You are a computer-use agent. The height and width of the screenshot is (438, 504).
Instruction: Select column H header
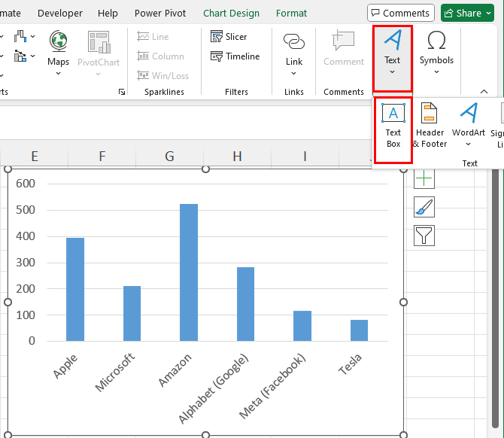coord(237,157)
